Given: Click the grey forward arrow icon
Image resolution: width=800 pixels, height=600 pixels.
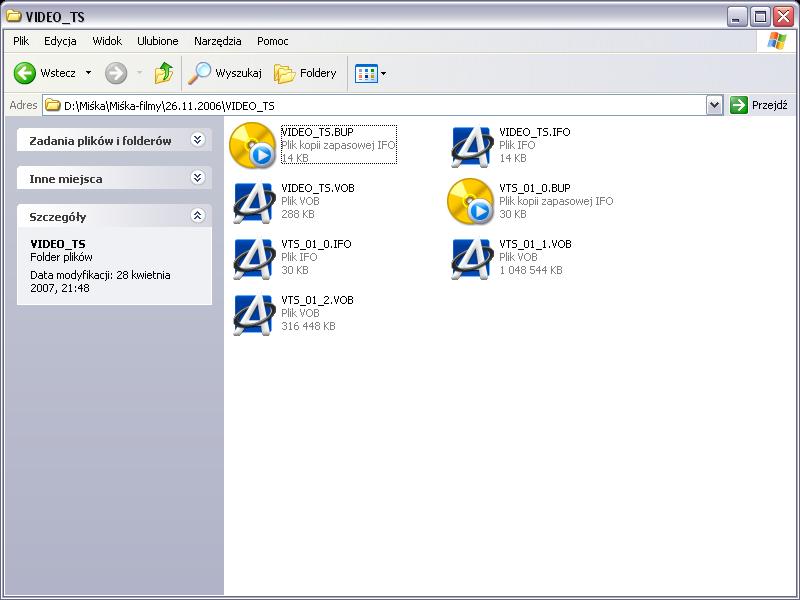Looking at the screenshot, I should [116, 73].
